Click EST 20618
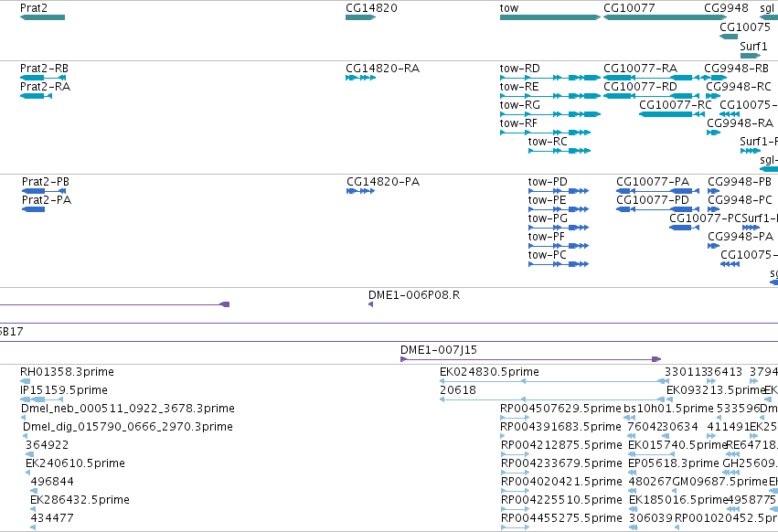The width and height of the screenshot is (778, 532). pos(552,399)
